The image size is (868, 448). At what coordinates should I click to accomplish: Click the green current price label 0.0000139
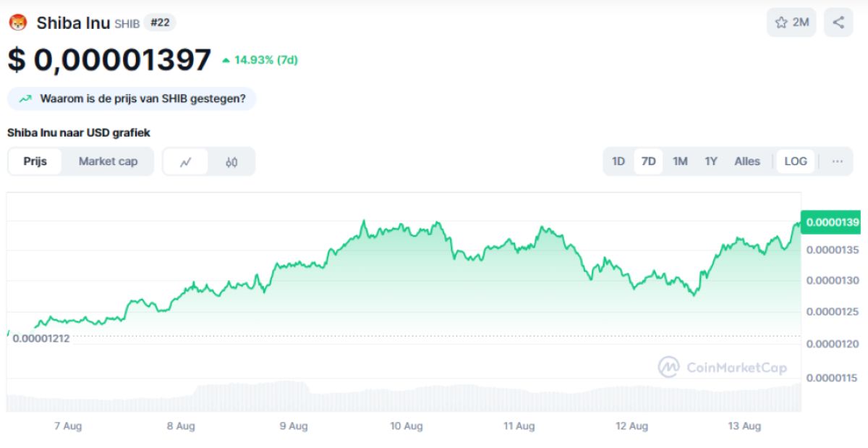(x=831, y=222)
